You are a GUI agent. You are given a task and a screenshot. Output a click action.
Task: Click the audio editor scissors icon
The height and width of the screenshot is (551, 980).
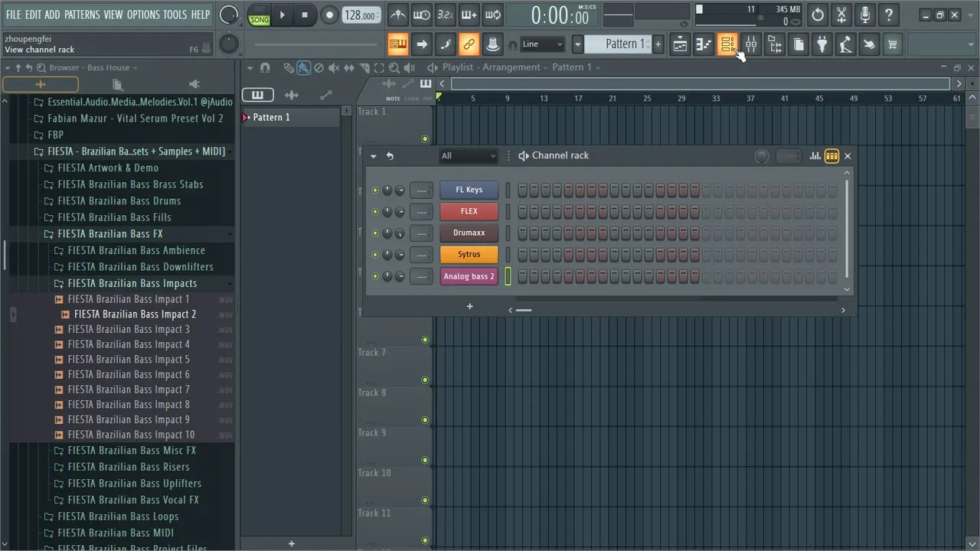pyautogui.click(x=841, y=15)
